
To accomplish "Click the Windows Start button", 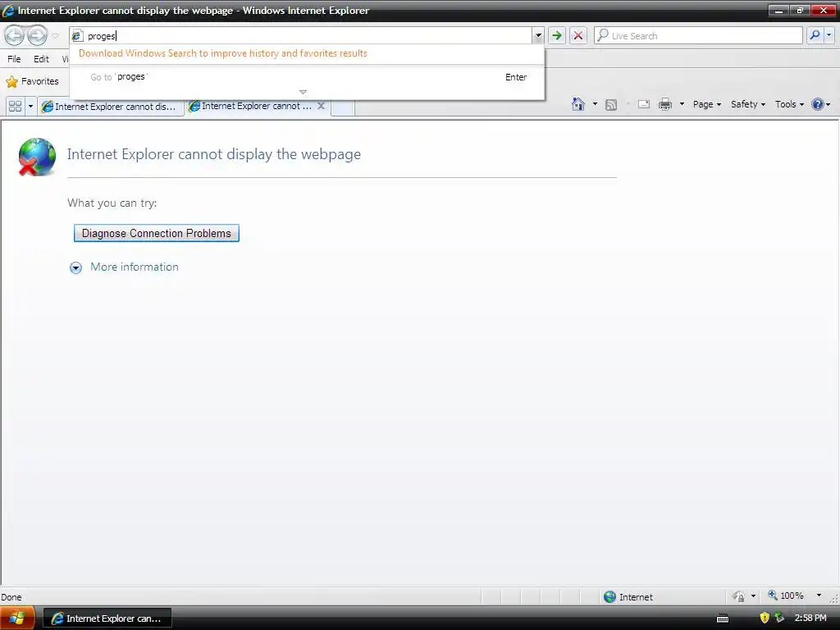I will point(17,619).
